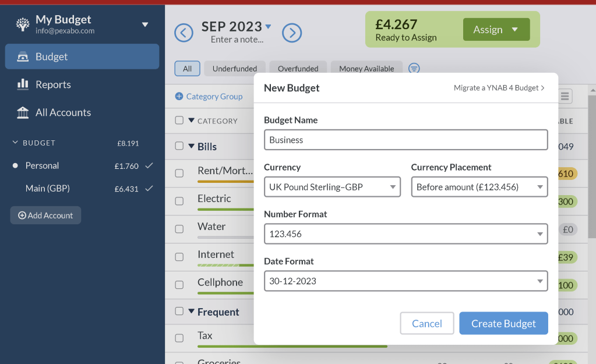The width and height of the screenshot is (596, 364).
Task: Click the Personal account checkmark icon
Action: click(149, 165)
